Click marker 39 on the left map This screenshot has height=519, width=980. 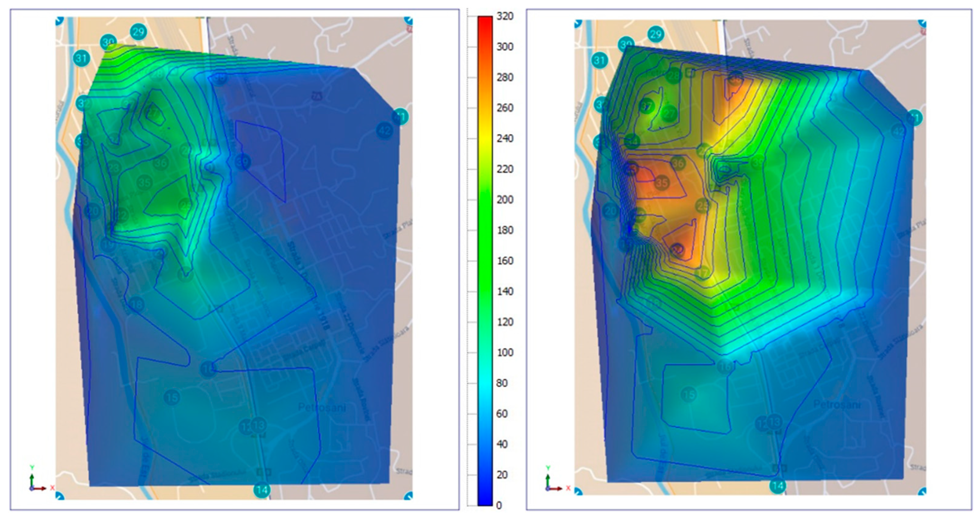(x=243, y=162)
